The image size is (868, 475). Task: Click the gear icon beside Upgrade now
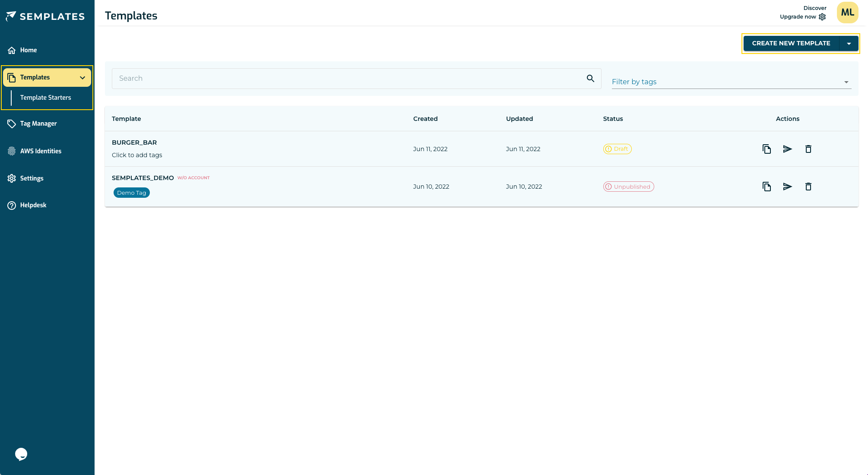pyautogui.click(x=822, y=17)
